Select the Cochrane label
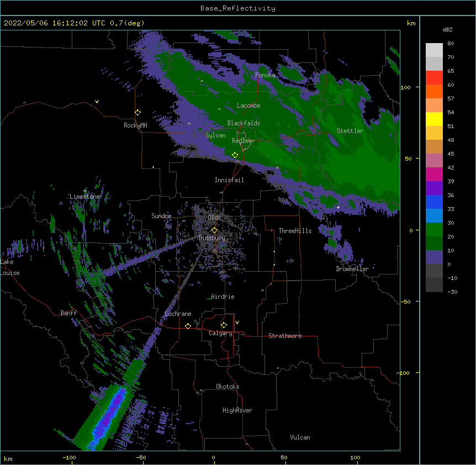Screen dimensions: 476x465 (x=178, y=314)
